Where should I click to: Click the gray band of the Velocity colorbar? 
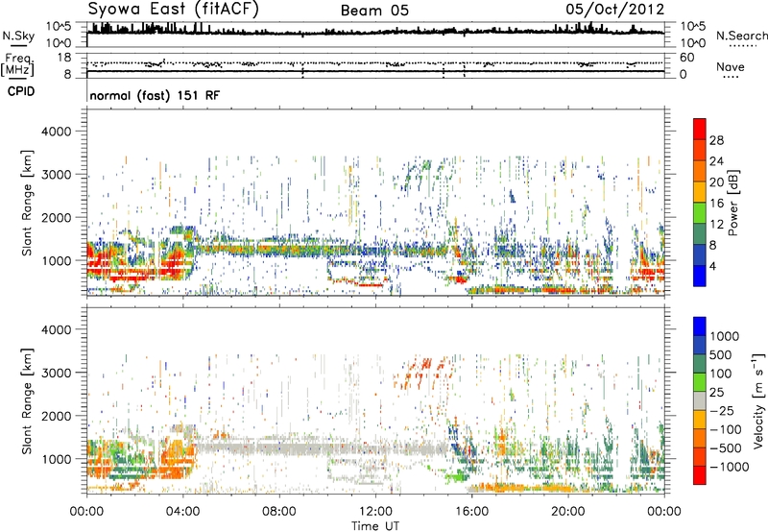pyautogui.click(x=700, y=401)
